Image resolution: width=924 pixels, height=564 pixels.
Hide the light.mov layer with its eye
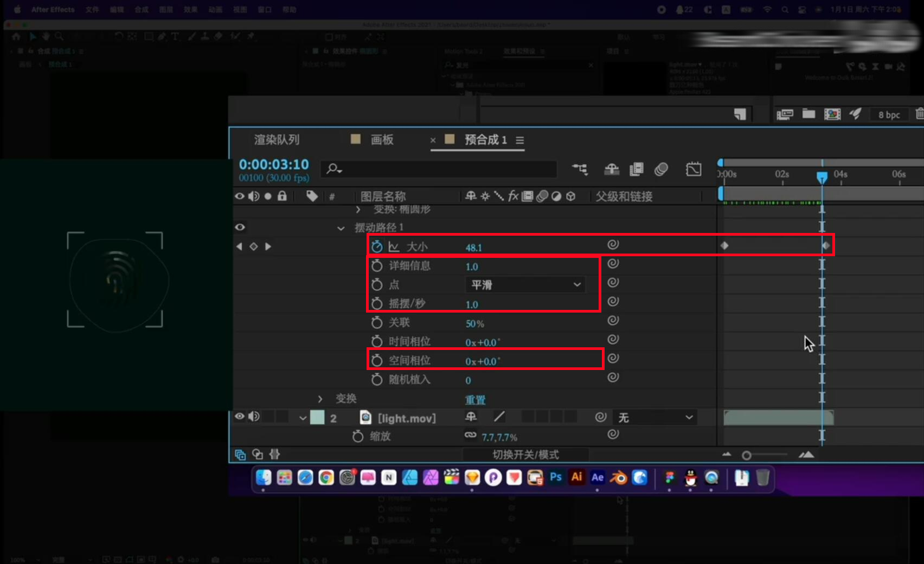[240, 417]
